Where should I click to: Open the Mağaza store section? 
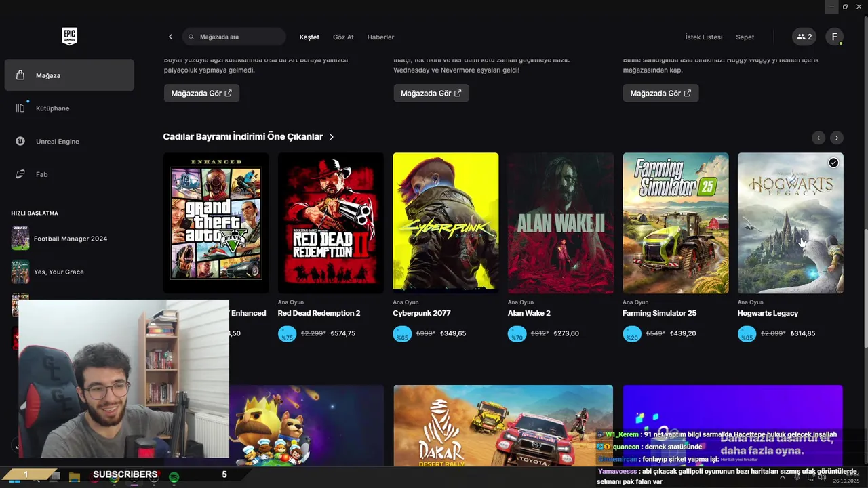pyautogui.click(x=69, y=75)
